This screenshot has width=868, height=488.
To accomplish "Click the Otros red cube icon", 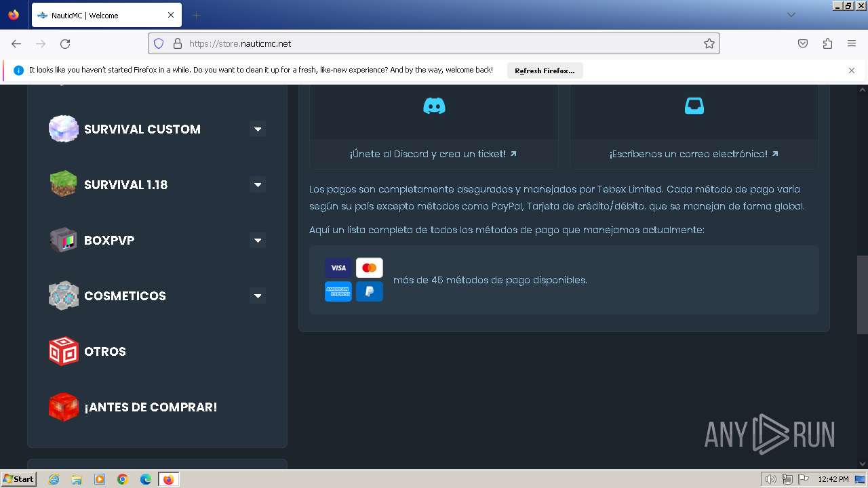I will tap(63, 351).
